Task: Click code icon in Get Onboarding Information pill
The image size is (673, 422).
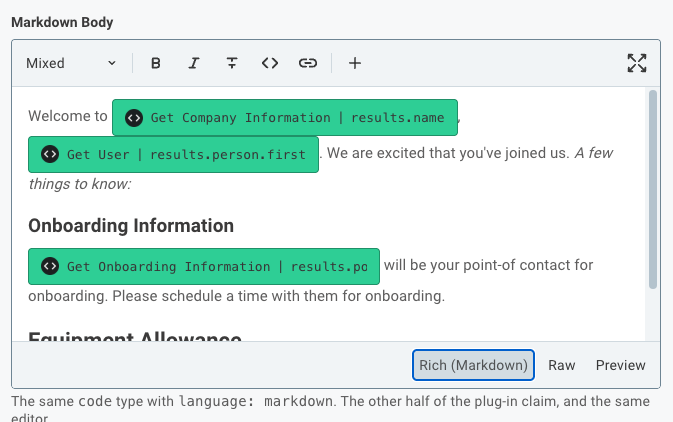Action: tap(50, 266)
